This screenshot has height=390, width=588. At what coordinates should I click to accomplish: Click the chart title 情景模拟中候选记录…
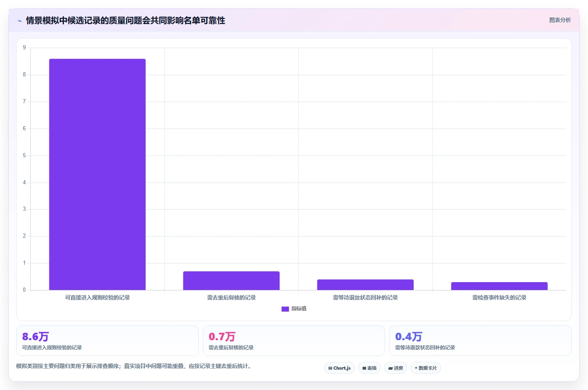pos(125,21)
